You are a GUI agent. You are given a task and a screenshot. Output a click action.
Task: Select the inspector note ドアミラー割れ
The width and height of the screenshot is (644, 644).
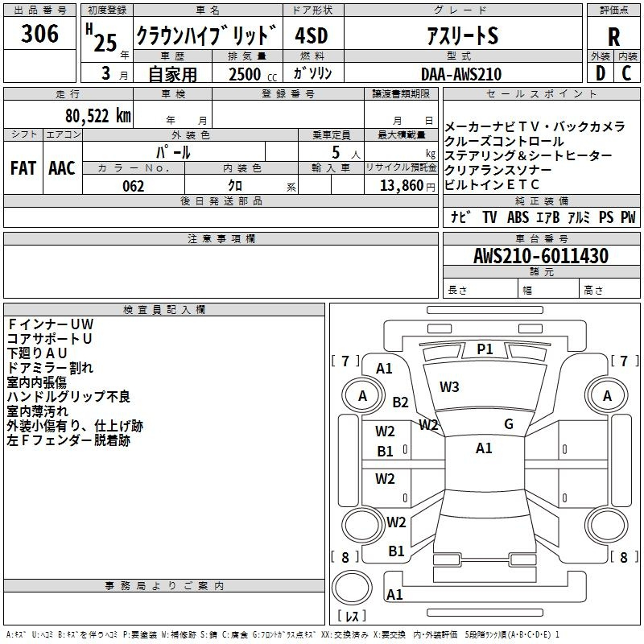[50, 367]
